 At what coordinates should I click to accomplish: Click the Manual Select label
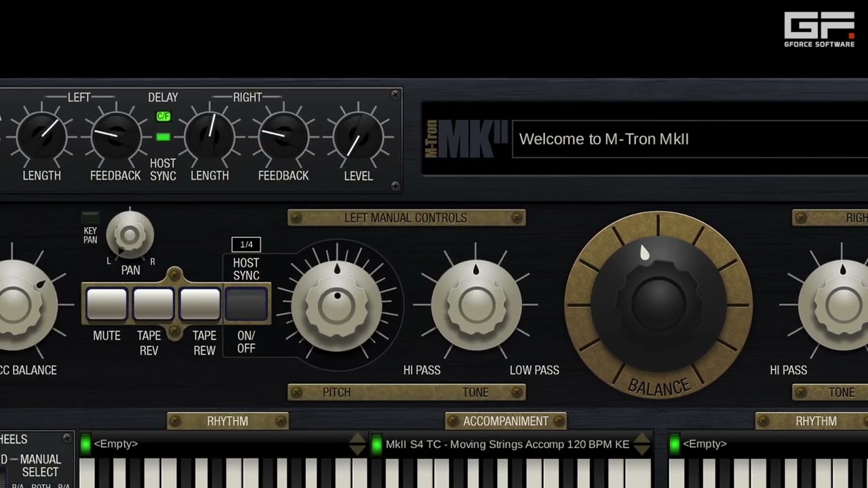(x=40, y=466)
